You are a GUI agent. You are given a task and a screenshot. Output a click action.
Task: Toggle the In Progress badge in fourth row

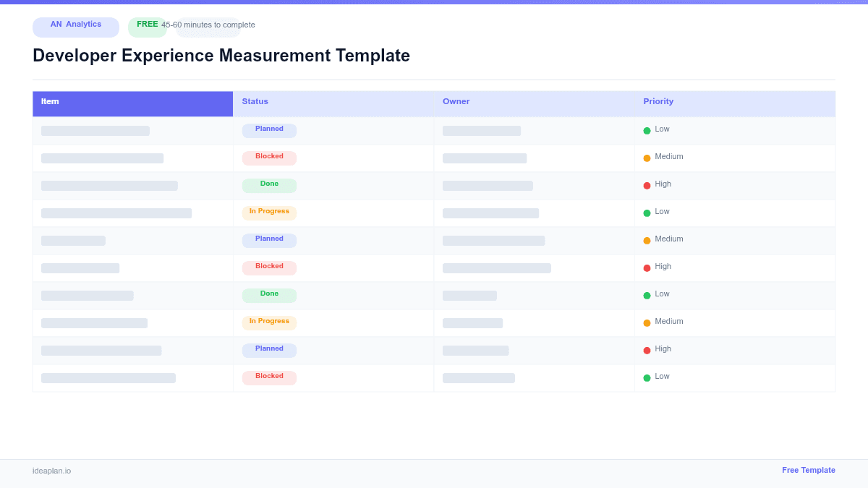[269, 212]
